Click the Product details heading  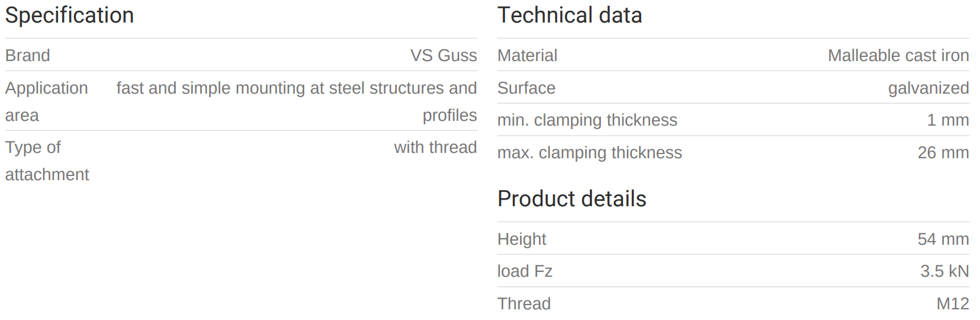571,199
